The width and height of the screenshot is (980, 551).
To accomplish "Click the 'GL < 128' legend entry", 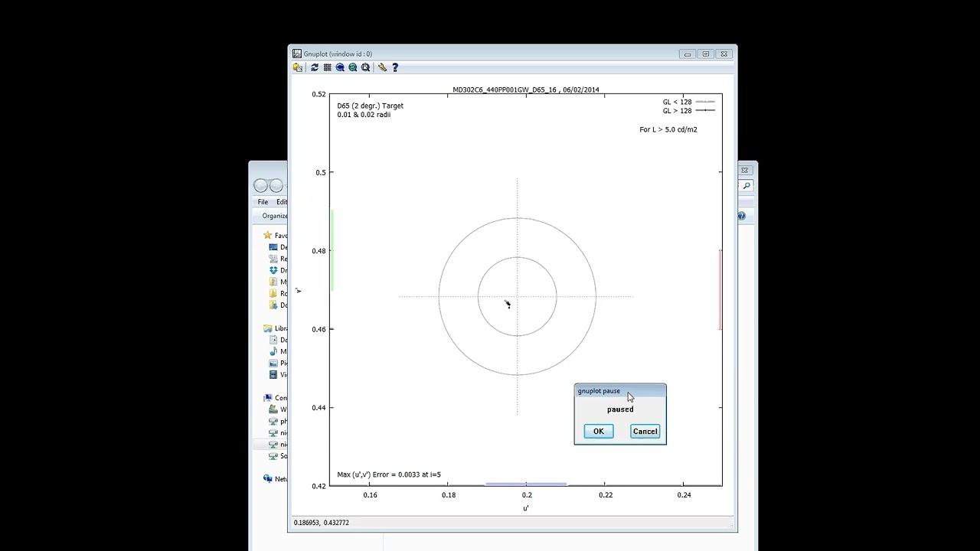I will [x=688, y=102].
